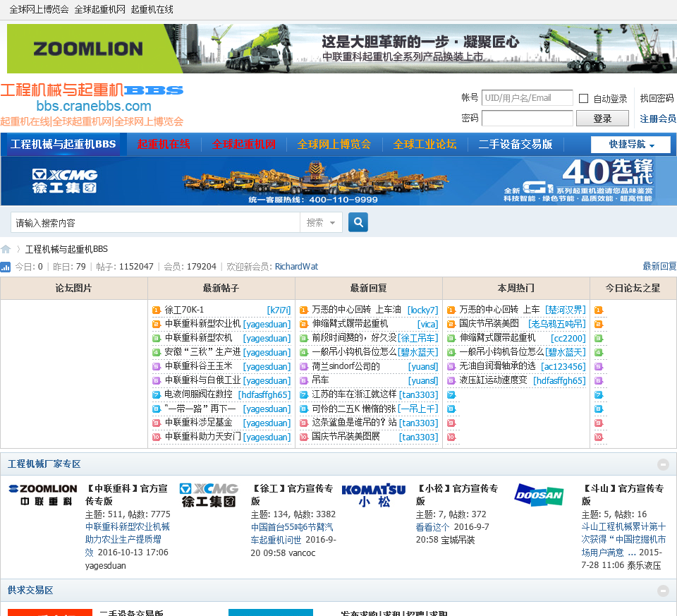This screenshot has height=616, width=677.
Task: Open the XCMG 徐工集团 forum logo
Action: click(209, 495)
